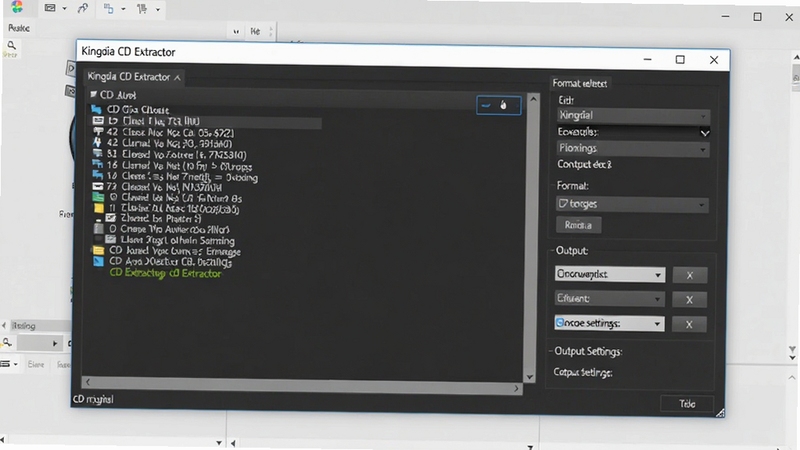
Task: Open the dropdown arrow beside the picture frame icon
Action: click(x=64, y=9)
